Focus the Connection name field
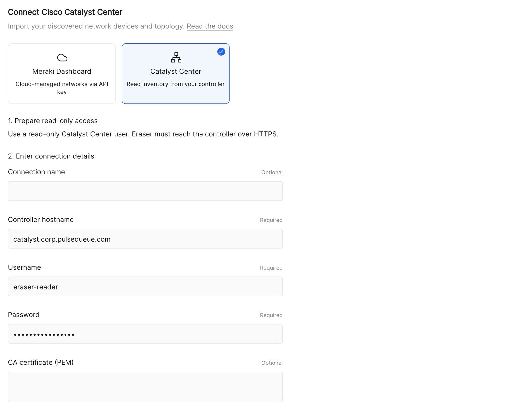This screenshot has height=411, width=532. click(x=145, y=191)
